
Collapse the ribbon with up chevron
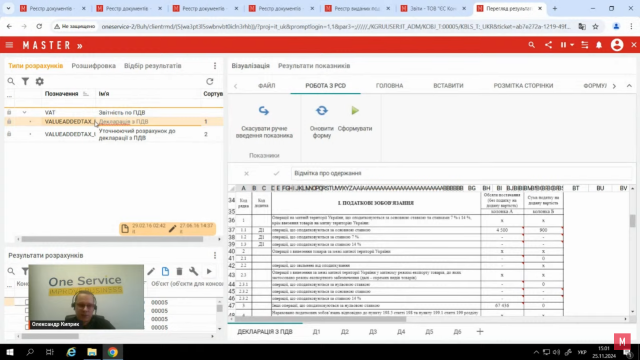coord(629,86)
